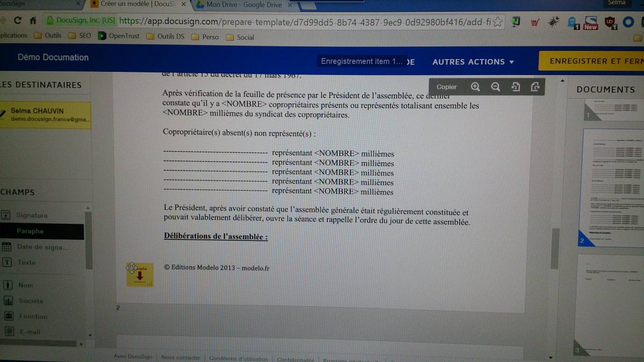Reload the page in the browser
This screenshot has width=644, height=362.
coord(18,21)
